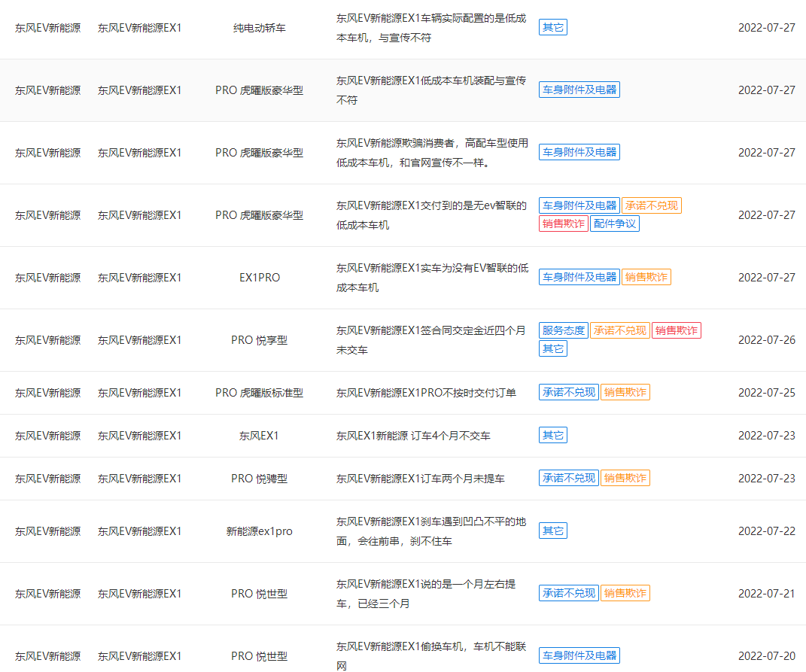Open complaint 'EX1PRO不按时交付订单'
The width and height of the screenshot is (806, 672).
[x=426, y=393]
